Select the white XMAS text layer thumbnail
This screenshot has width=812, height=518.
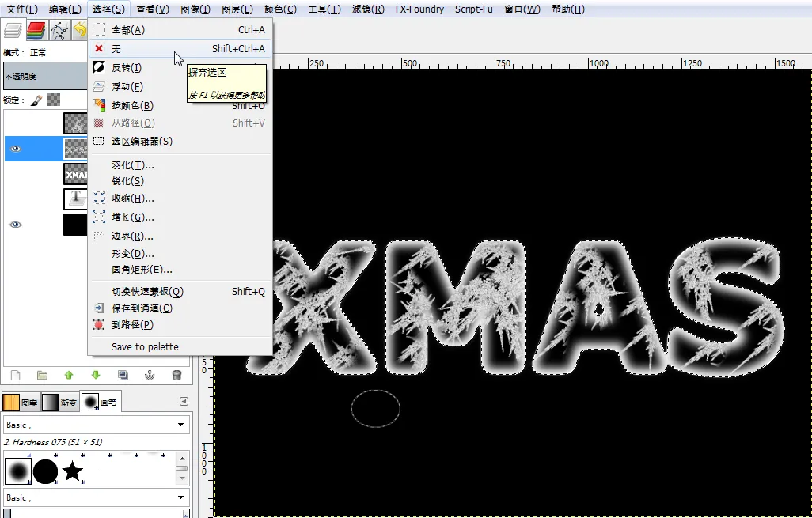[x=76, y=174]
